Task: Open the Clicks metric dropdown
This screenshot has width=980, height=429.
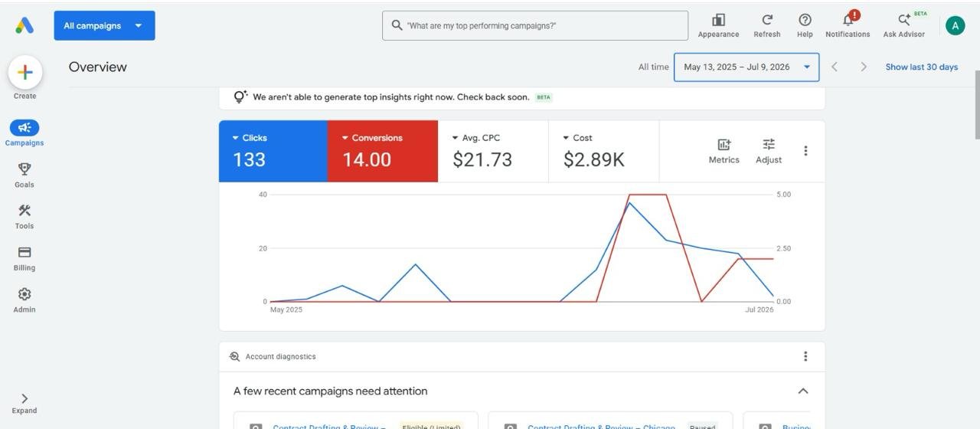Action: (x=250, y=138)
